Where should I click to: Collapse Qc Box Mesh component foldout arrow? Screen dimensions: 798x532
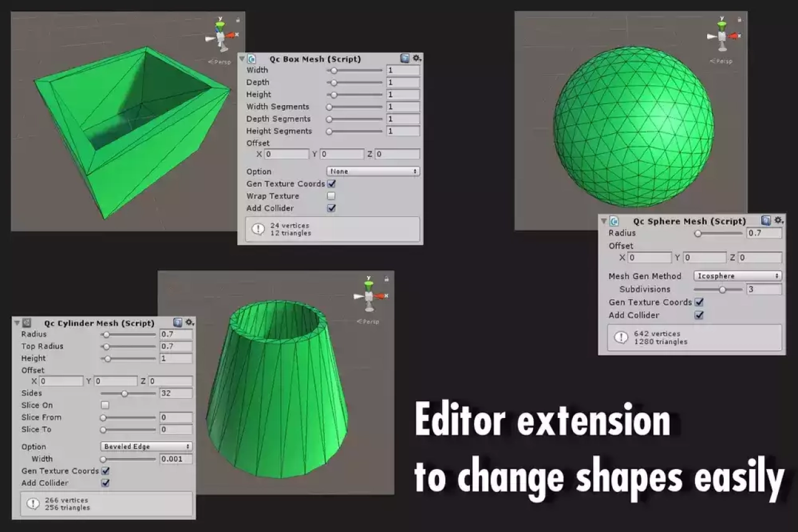(242, 59)
